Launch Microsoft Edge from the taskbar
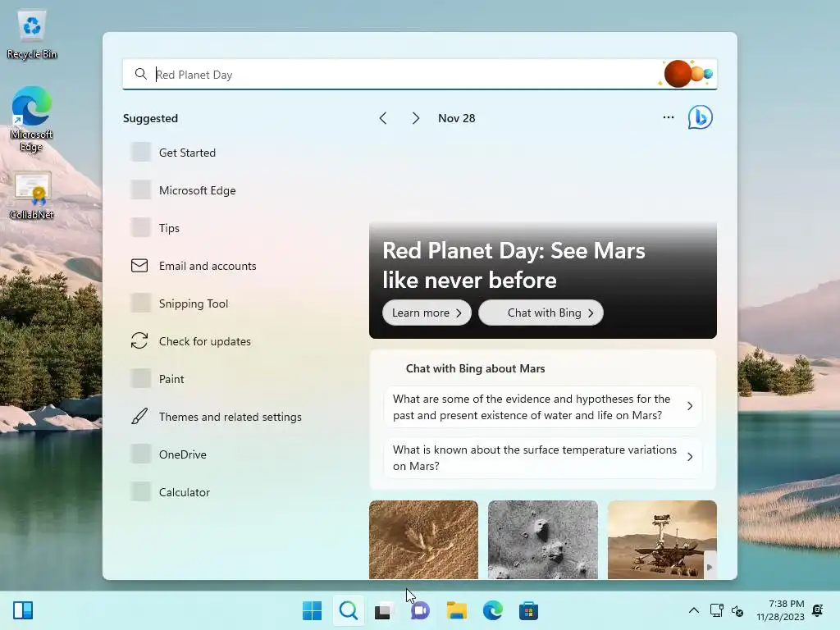840x630 pixels. 492,610
